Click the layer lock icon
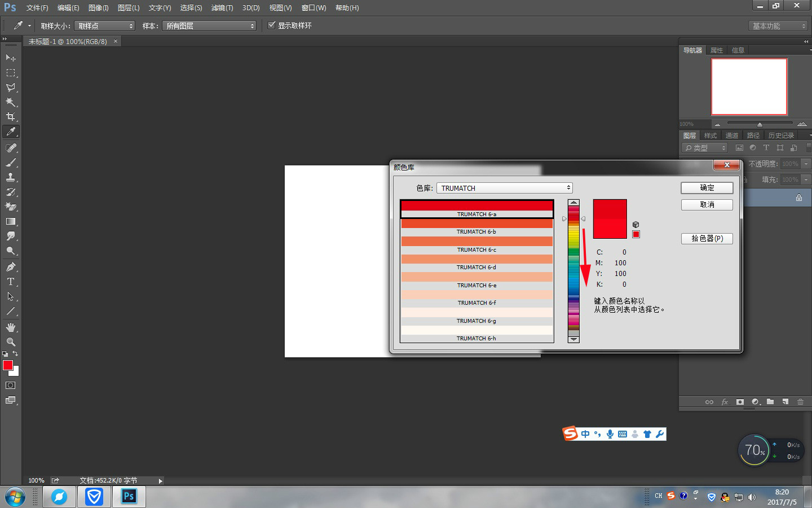Viewport: 812px width, 508px height. tap(799, 198)
